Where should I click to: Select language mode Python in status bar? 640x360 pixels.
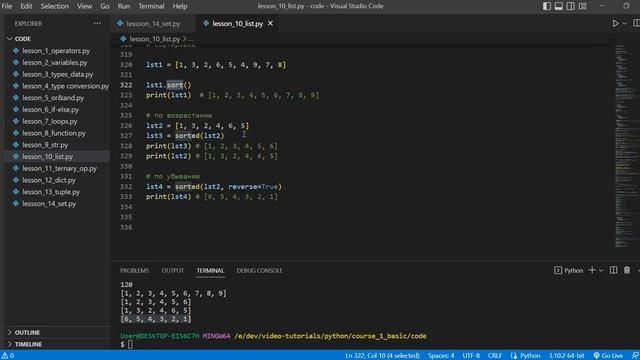coord(529,356)
